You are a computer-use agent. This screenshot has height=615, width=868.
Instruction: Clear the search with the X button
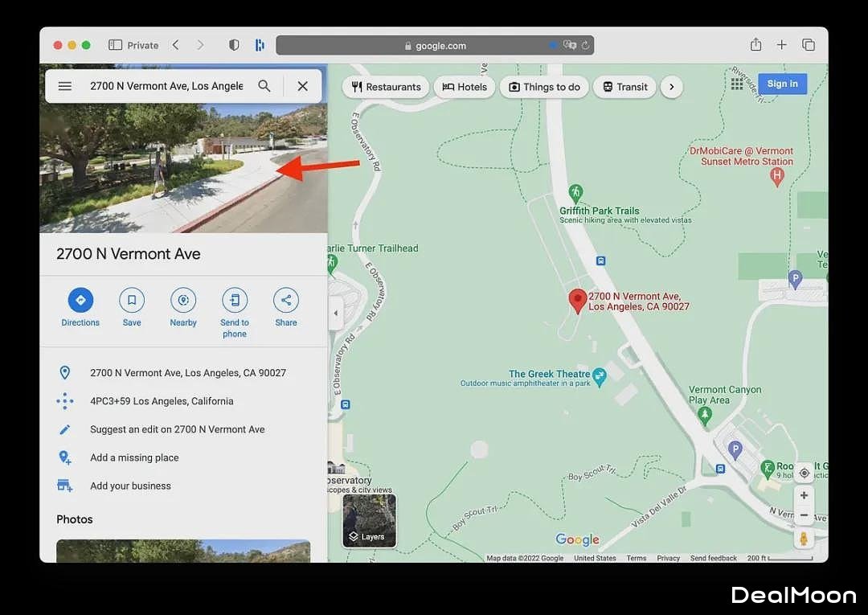(303, 86)
